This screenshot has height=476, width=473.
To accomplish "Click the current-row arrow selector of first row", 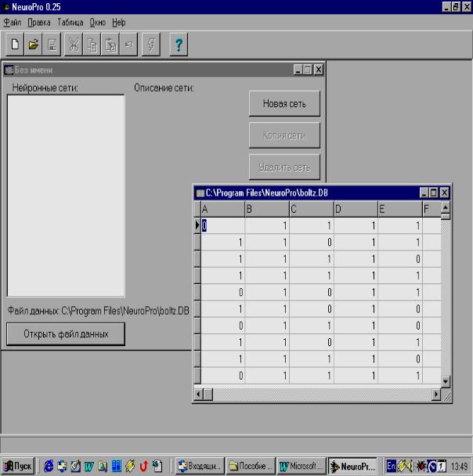I will click(x=197, y=225).
